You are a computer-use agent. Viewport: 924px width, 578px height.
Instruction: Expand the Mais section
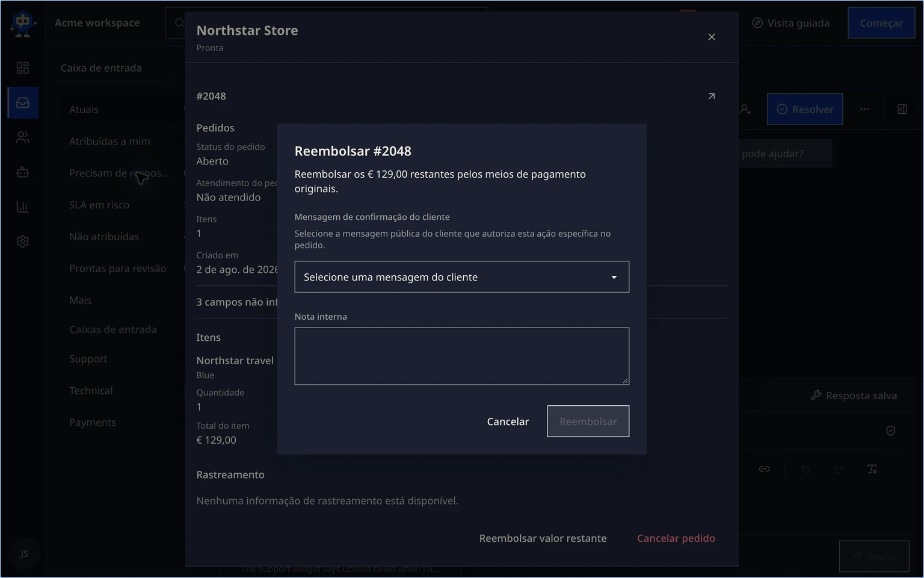(80, 300)
